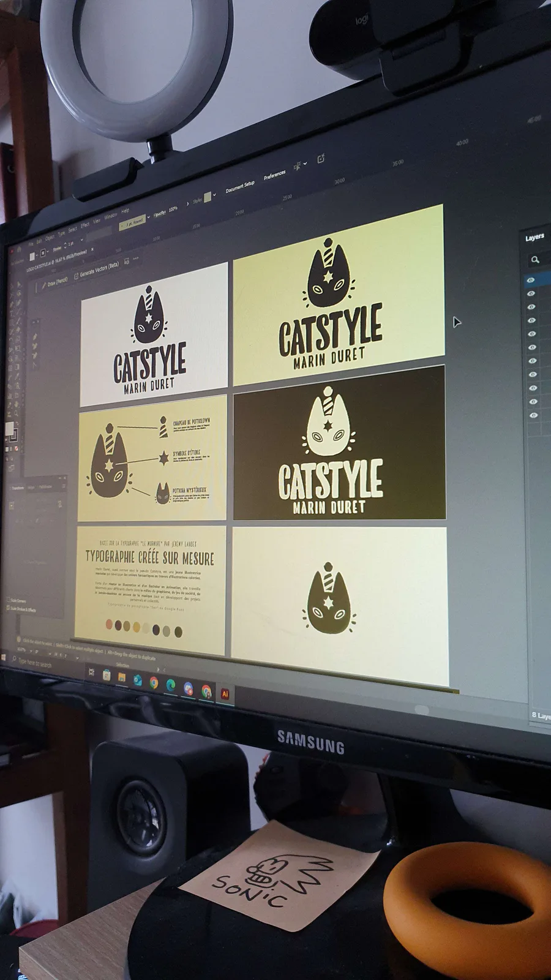Click the Share icon at top right
Image resolution: width=551 pixels, height=980 pixels.
coord(321,159)
